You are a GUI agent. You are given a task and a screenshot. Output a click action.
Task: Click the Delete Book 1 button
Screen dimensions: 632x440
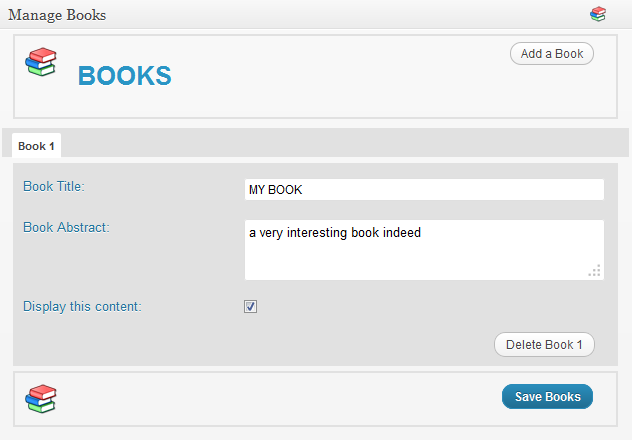[x=544, y=345]
